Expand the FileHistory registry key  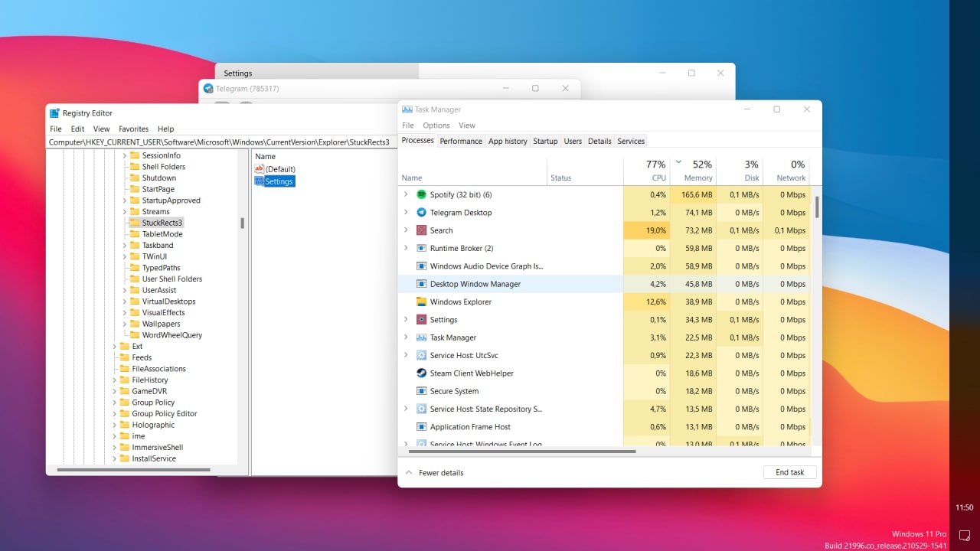click(x=115, y=380)
